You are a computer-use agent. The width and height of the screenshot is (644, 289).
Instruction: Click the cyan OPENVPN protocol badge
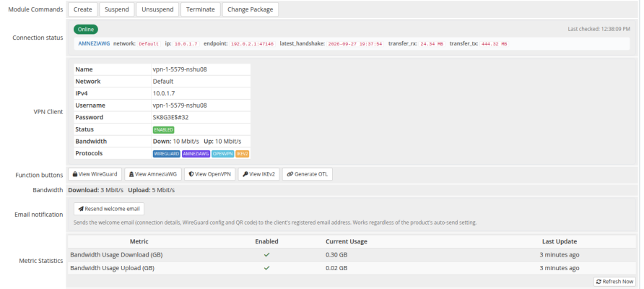pyautogui.click(x=223, y=154)
